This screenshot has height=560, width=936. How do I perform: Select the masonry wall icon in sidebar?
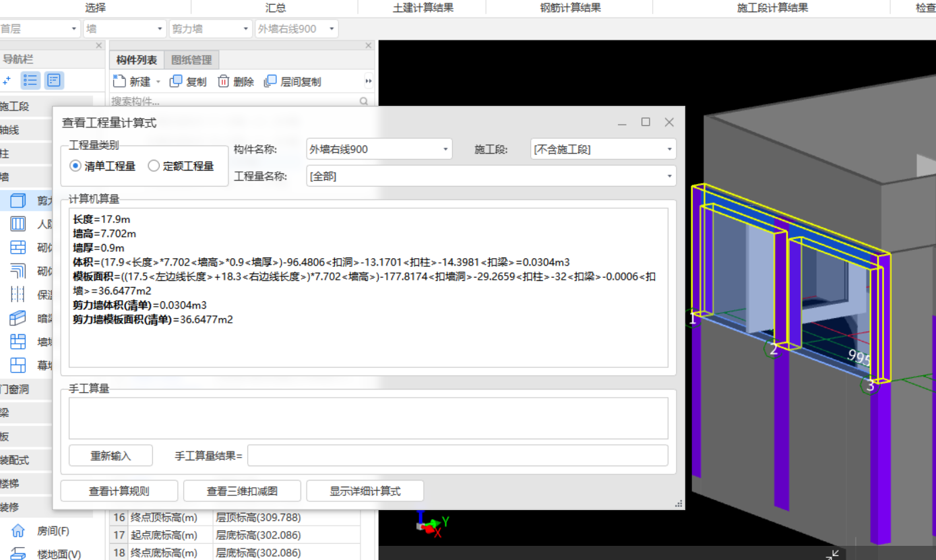coord(18,247)
